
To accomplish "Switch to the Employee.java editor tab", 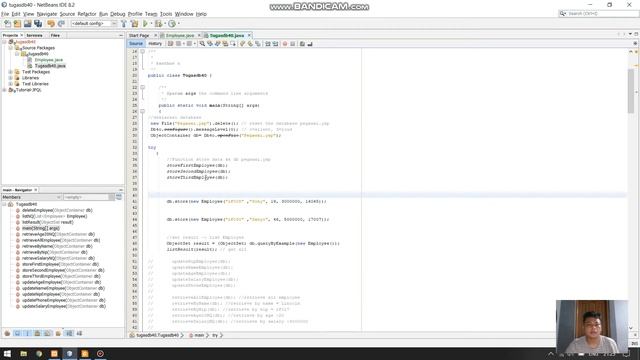I will click(180, 36).
